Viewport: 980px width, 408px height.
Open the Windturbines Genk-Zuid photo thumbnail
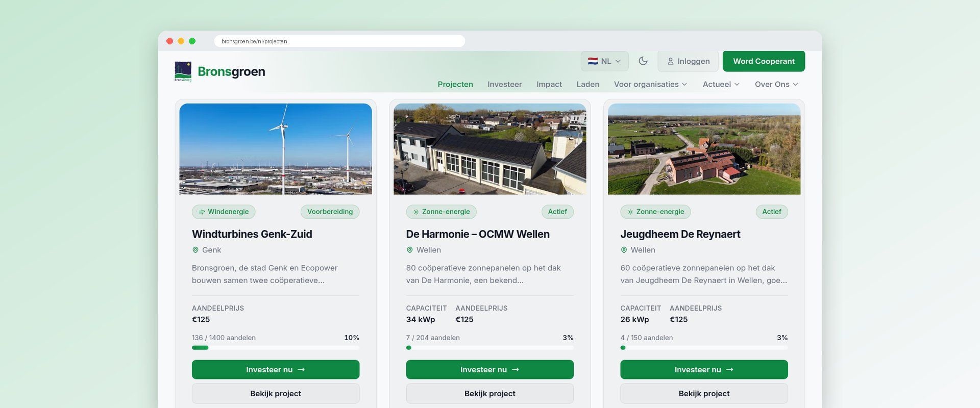276,149
